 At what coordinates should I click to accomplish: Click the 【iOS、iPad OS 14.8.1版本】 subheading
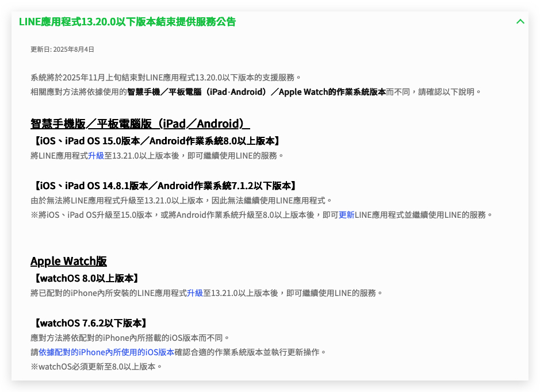point(165,186)
